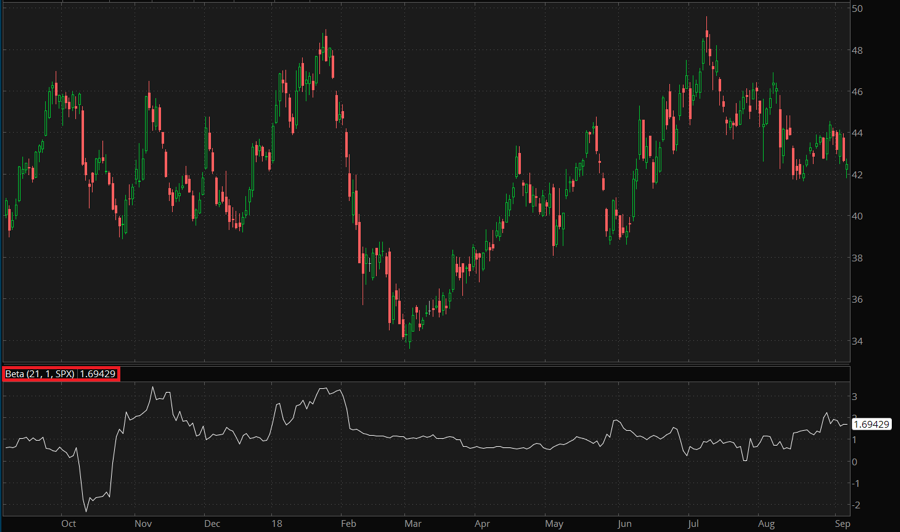This screenshot has width=900, height=532.
Task: Click the highest candle peak in July
Action: point(706,18)
